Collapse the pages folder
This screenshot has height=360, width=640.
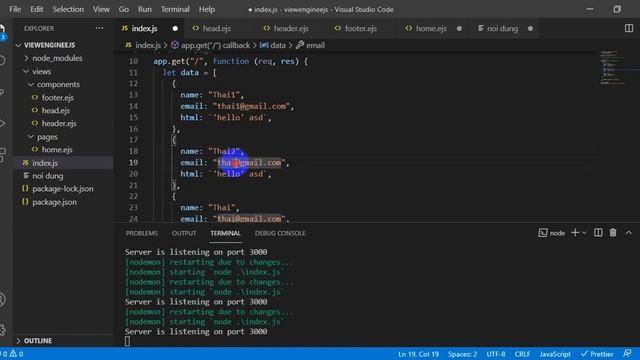(x=47, y=137)
